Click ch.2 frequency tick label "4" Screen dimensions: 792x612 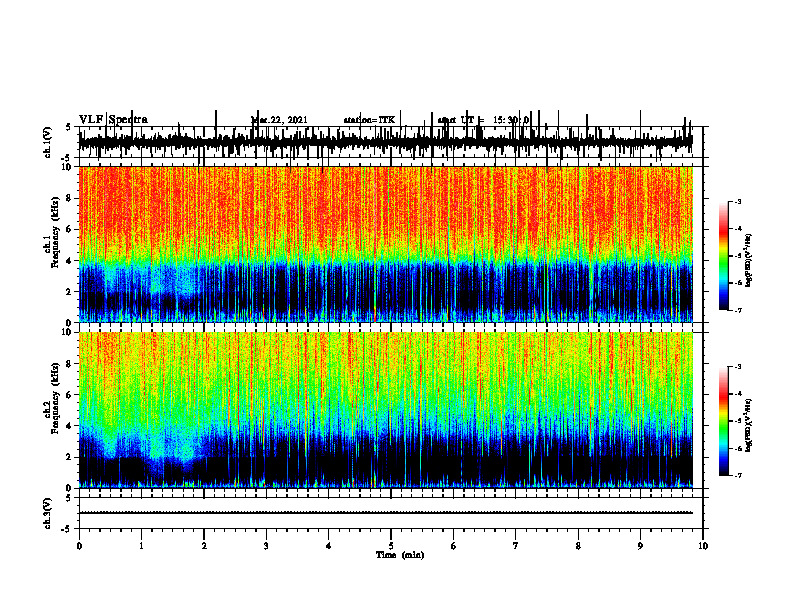click(x=70, y=426)
